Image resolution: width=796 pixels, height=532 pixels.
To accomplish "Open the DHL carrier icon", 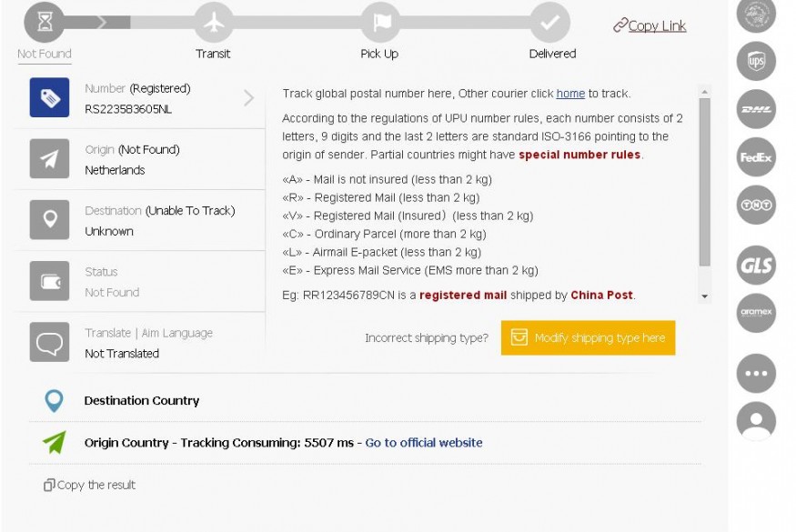I will coord(756,109).
